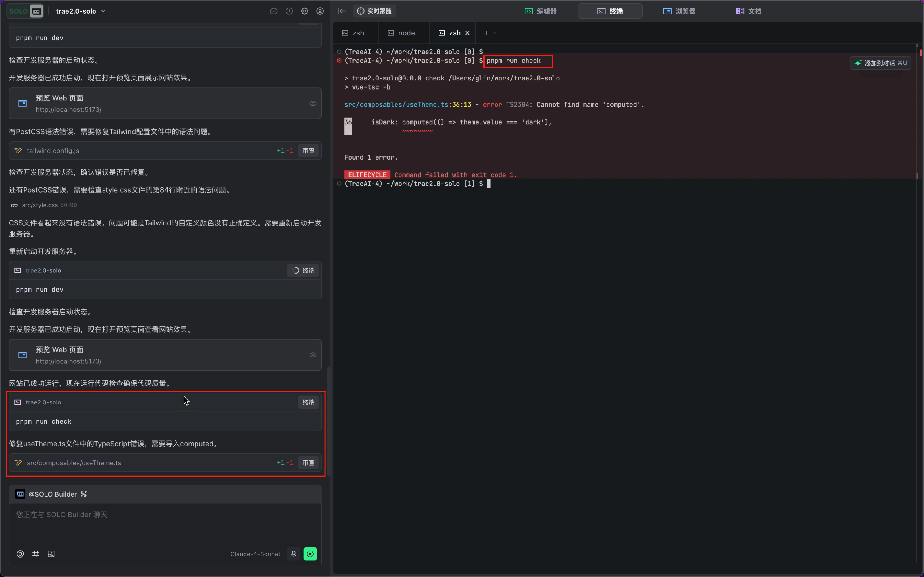Click the # context icon in chat input
924x577 pixels.
coord(35,554)
